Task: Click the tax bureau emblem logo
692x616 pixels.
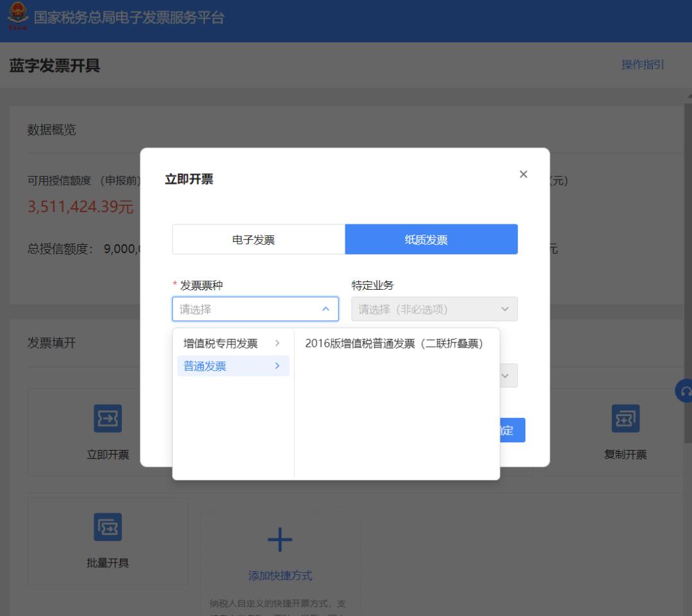Action: click(x=17, y=19)
